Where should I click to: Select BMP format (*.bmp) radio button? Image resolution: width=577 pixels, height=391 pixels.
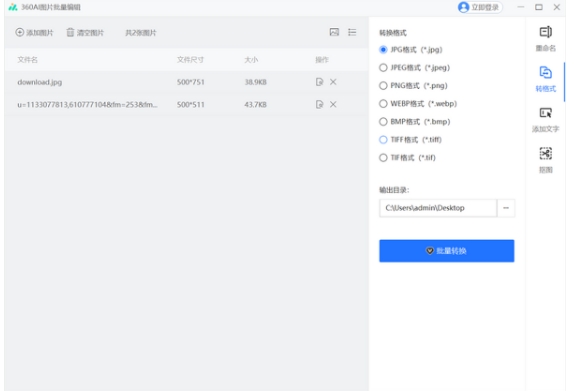[383, 121]
